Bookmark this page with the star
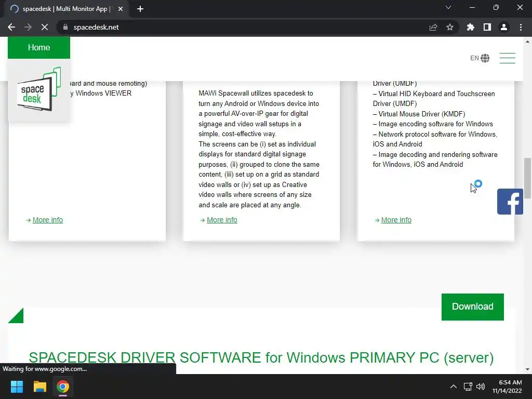 (x=450, y=27)
